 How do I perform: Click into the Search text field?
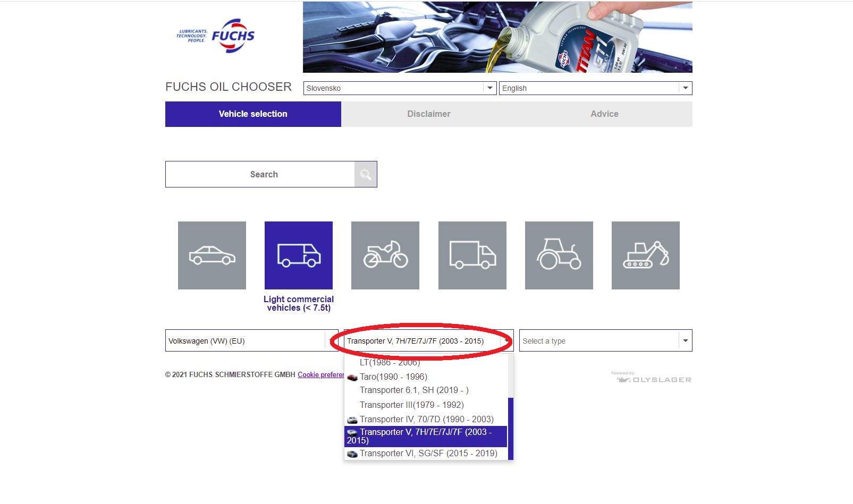click(260, 174)
